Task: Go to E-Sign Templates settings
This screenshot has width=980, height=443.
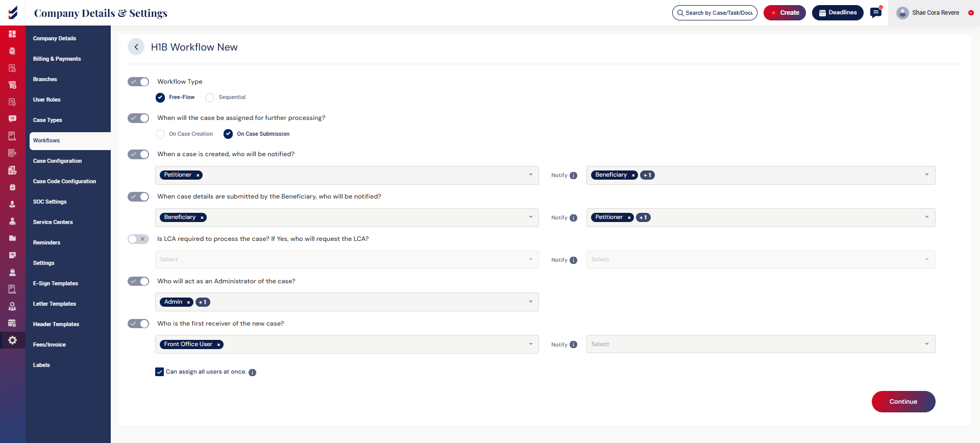Action: pos(56,283)
